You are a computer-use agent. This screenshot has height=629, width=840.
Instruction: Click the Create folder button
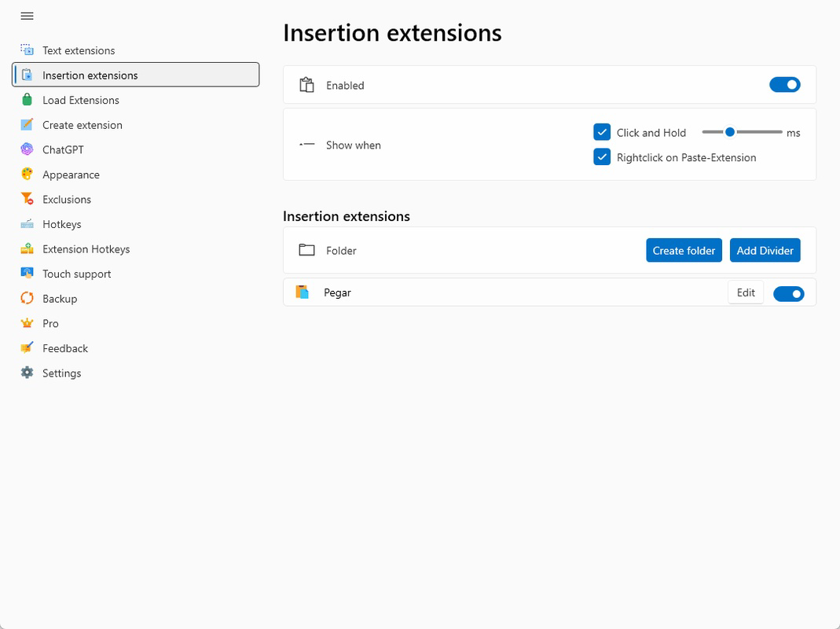click(684, 250)
